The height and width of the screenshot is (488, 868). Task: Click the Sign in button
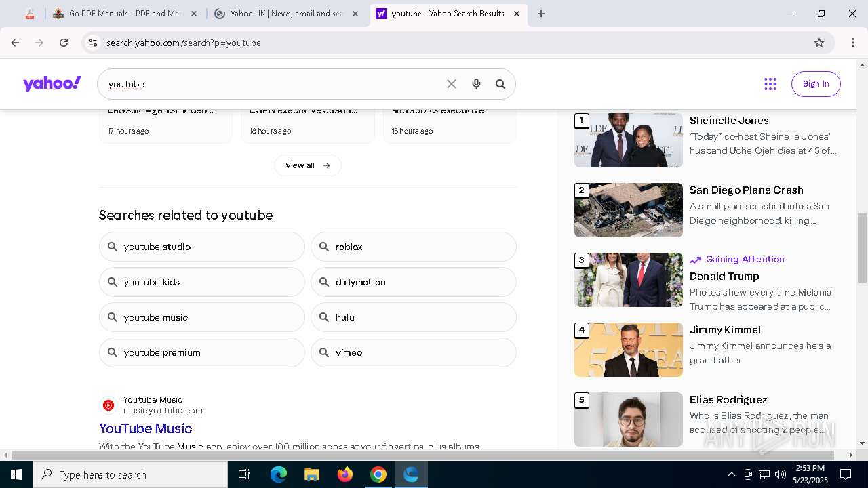coord(816,84)
